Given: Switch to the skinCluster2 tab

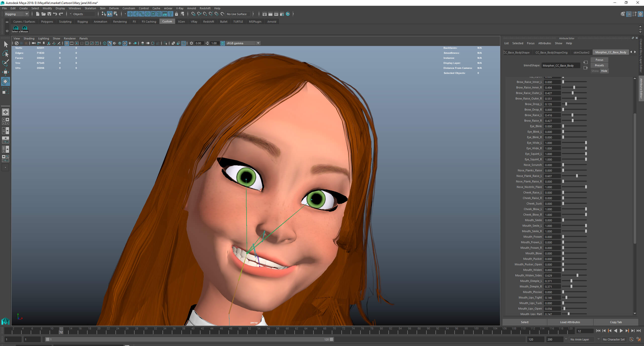Looking at the screenshot, I should tap(581, 52).
